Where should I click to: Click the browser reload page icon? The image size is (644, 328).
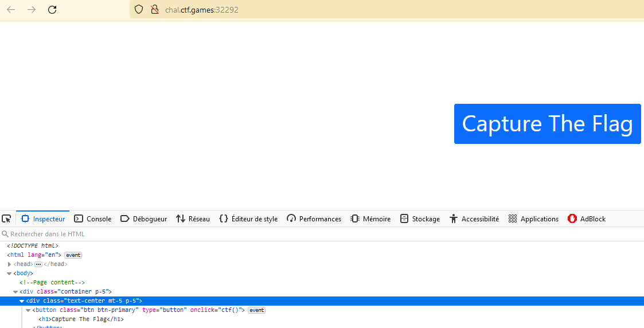pyautogui.click(x=52, y=10)
